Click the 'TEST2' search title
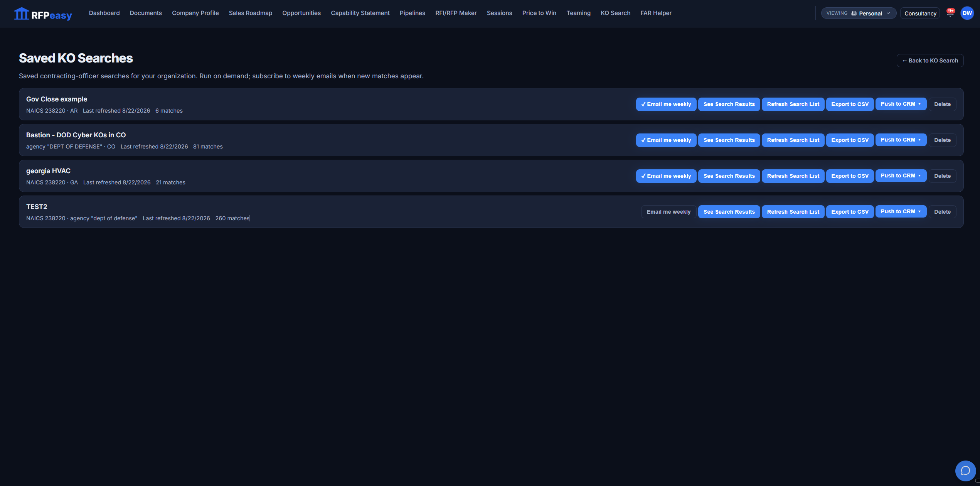 [37, 207]
